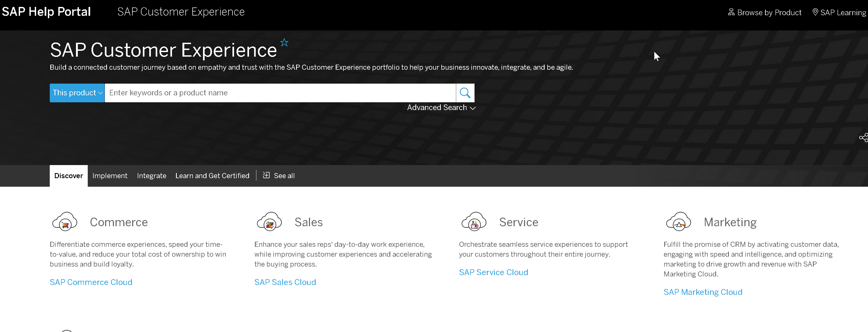This screenshot has width=868, height=332.
Task: Click the Marketing cloud icon
Action: tap(678, 222)
